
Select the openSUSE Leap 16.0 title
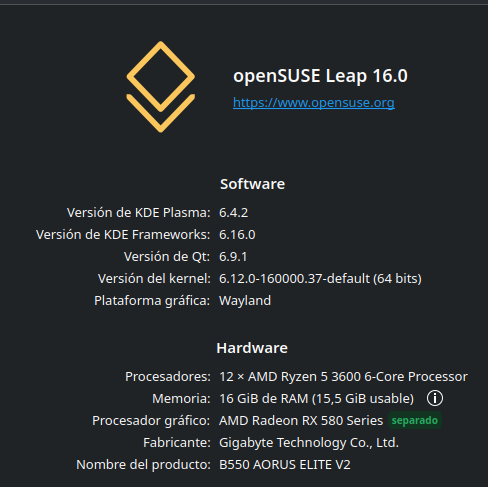click(x=320, y=76)
